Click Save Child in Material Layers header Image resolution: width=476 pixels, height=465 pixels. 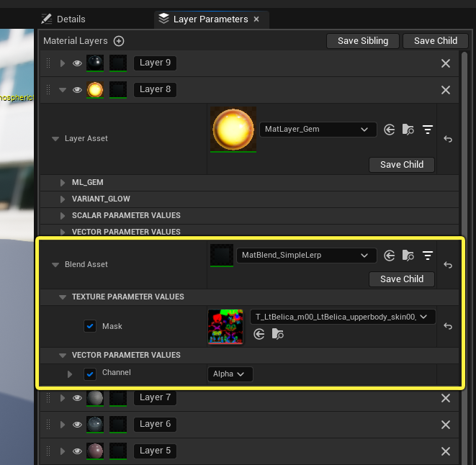436,41
